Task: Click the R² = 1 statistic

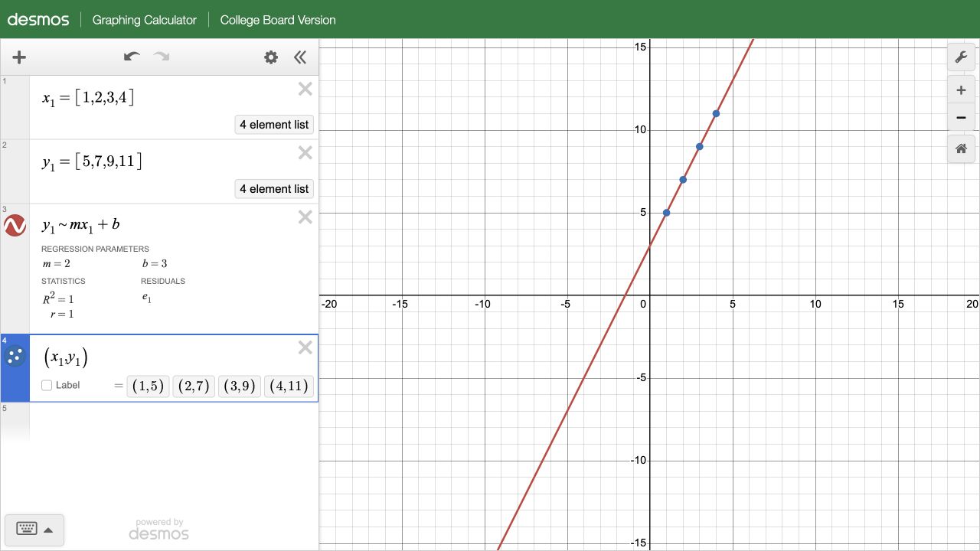Action: pyautogui.click(x=58, y=298)
